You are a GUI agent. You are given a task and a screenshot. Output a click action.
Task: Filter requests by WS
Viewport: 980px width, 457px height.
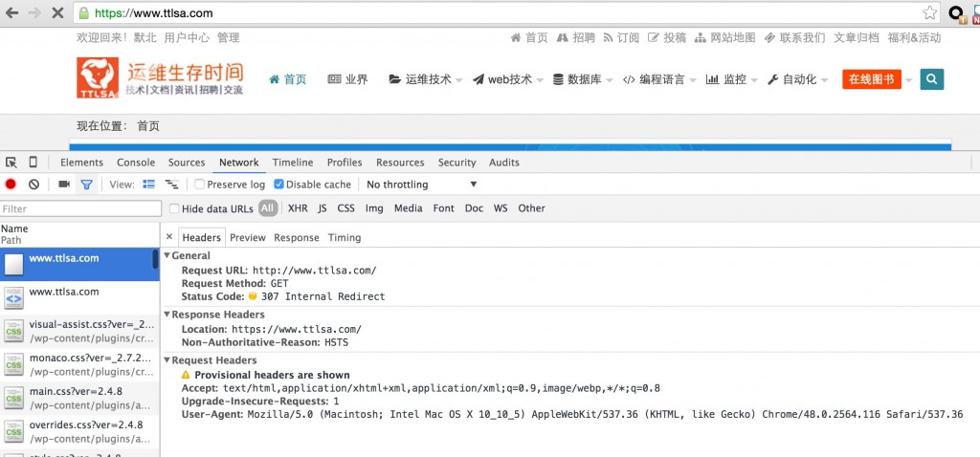tap(501, 208)
